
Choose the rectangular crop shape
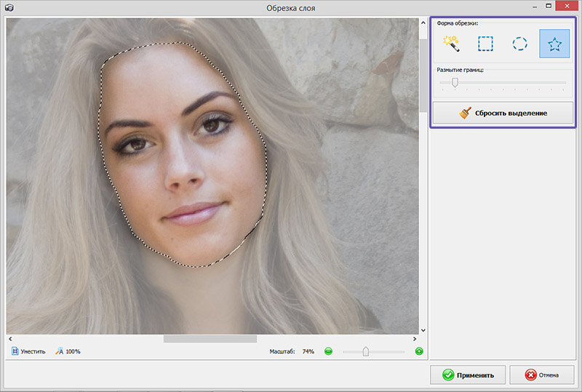coord(485,44)
